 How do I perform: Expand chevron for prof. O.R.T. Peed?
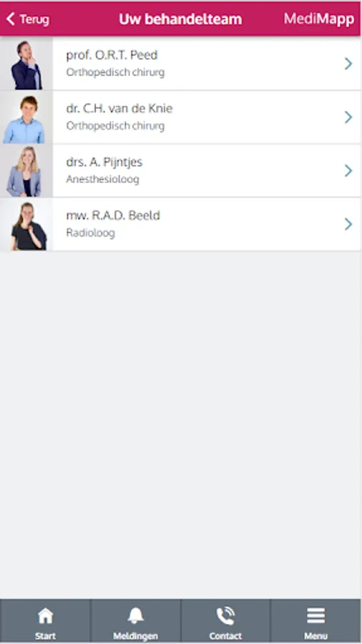(x=348, y=64)
